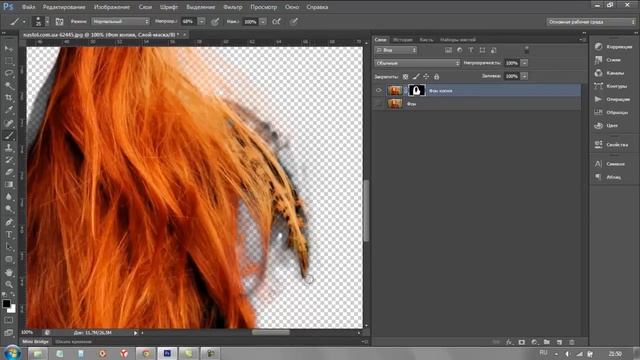
Task: Toggle lock position
Action: (x=426, y=76)
